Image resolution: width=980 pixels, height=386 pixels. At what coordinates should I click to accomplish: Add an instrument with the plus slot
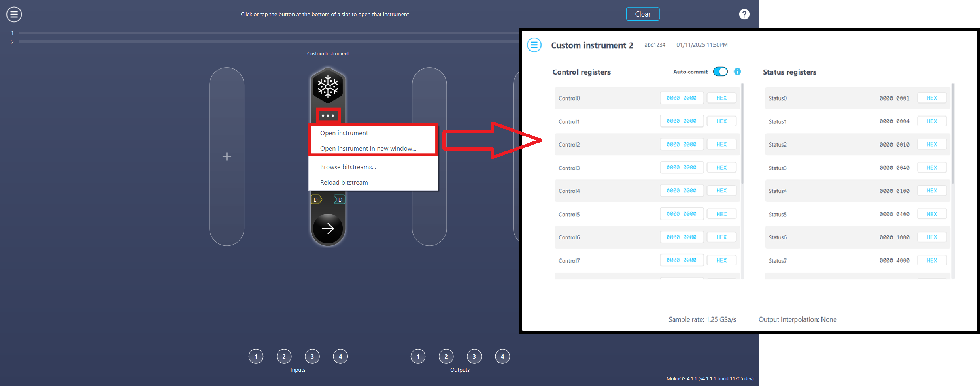click(227, 156)
